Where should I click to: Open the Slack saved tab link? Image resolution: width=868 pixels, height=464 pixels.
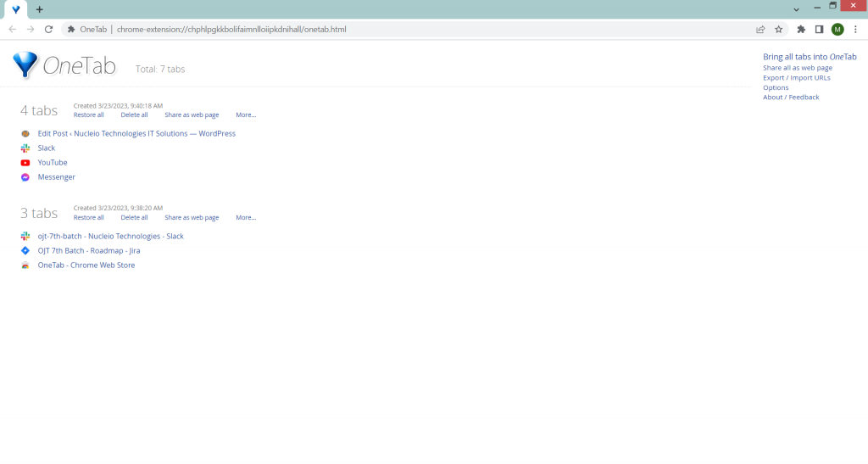click(47, 148)
